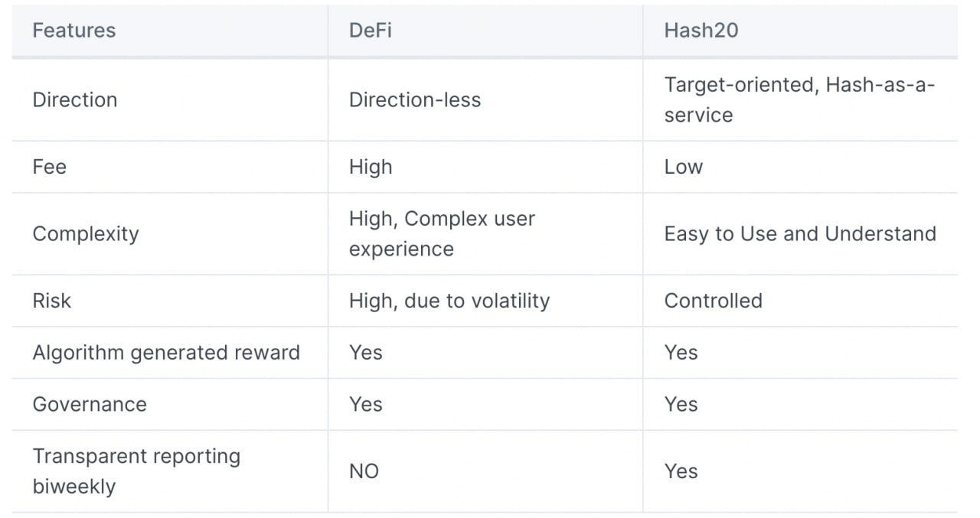Select the Risk row label
Screen dimensions: 980x518
tap(51, 301)
